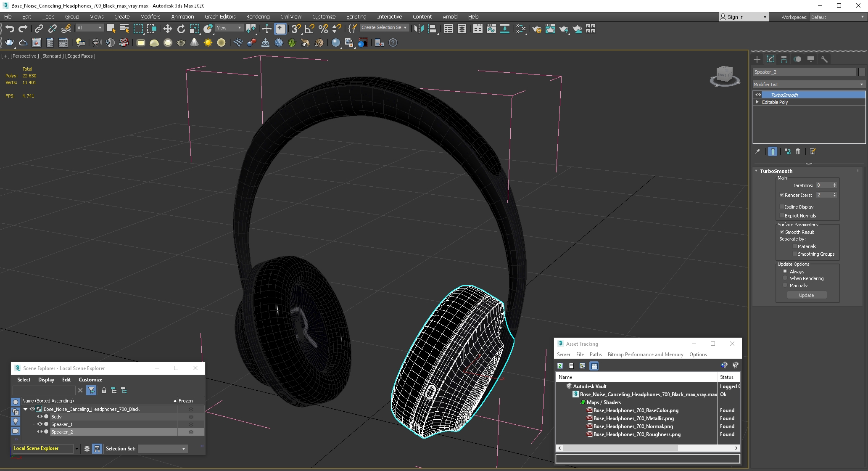
Task: Toggle TurboSmooth modifier visibility eye
Action: pyautogui.click(x=758, y=95)
